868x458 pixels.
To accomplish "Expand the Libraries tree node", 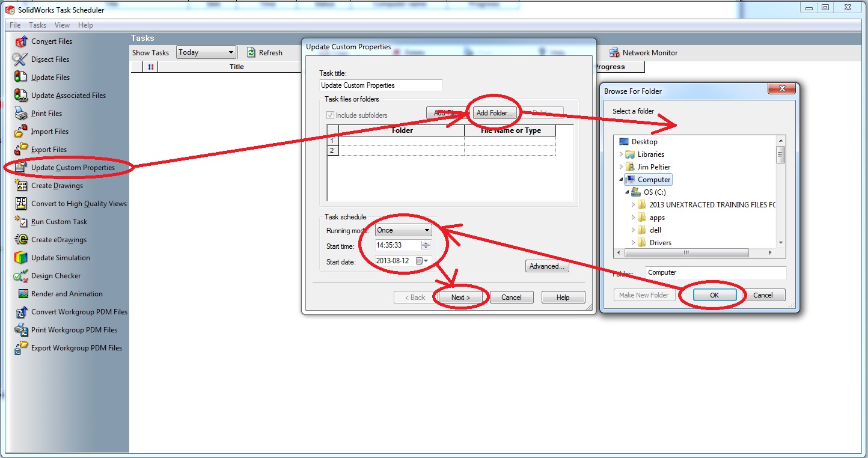I will pos(621,154).
